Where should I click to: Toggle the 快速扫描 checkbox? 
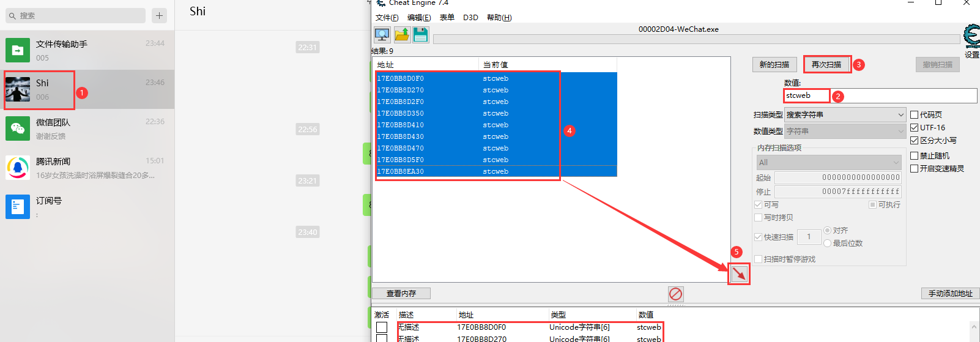pos(759,237)
